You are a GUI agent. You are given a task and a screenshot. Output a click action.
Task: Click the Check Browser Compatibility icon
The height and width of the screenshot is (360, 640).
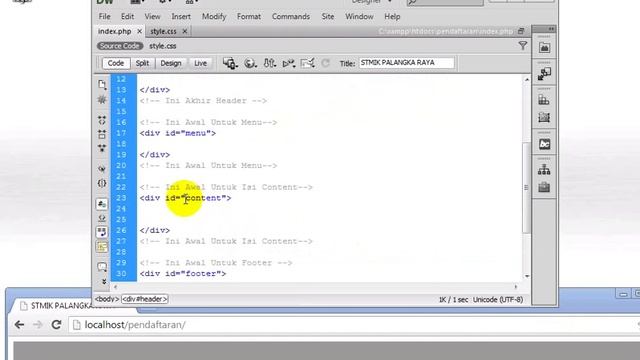point(307,63)
